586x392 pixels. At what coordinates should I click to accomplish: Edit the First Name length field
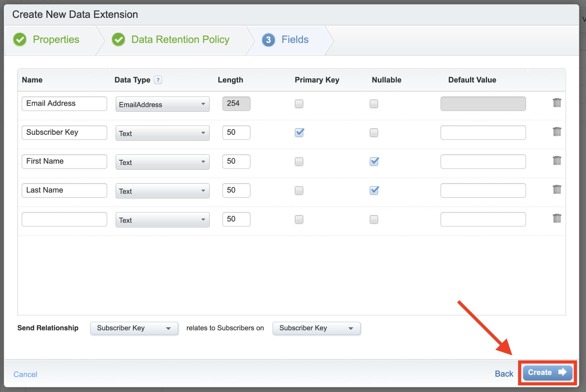236,161
